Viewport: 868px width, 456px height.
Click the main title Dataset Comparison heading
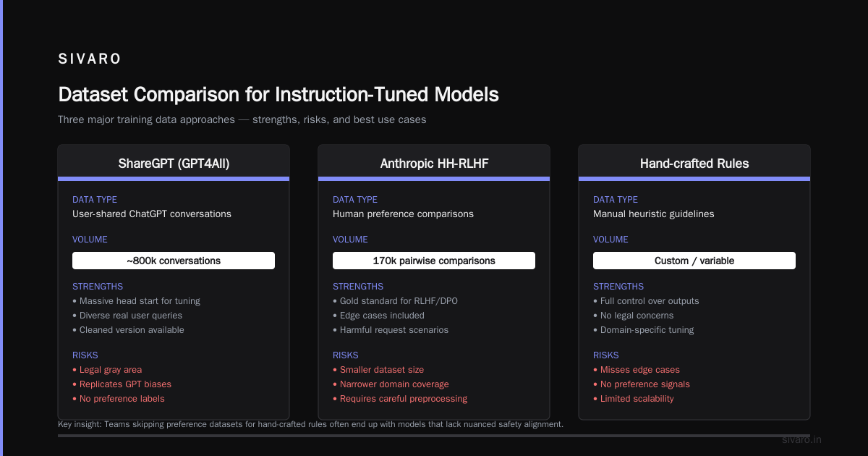pyautogui.click(x=278, y=94)
